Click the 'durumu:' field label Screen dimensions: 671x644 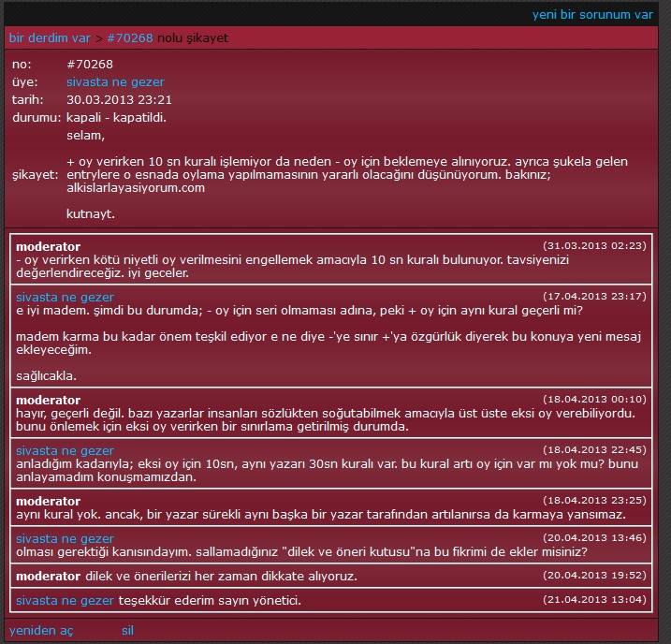(x=36, y=118)
